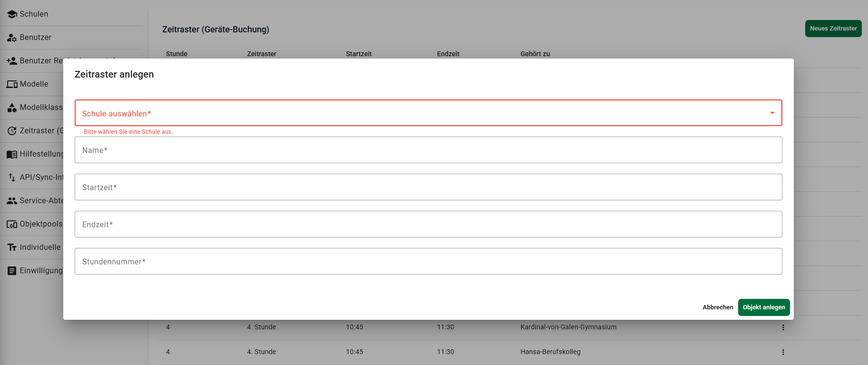Open row menu for Hansa-Berufskolleg
Viewport: 868px width, 365px height.
(783, 352)
